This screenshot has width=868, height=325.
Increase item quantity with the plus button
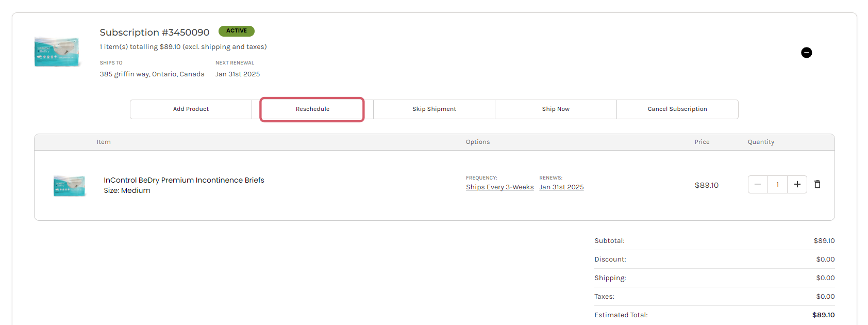[797, 185]
